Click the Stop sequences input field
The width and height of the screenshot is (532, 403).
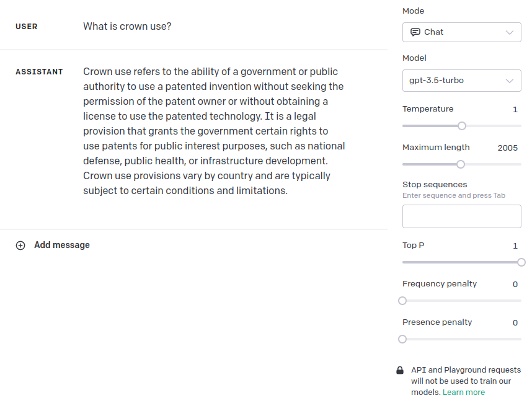click(x=461, y=216)
